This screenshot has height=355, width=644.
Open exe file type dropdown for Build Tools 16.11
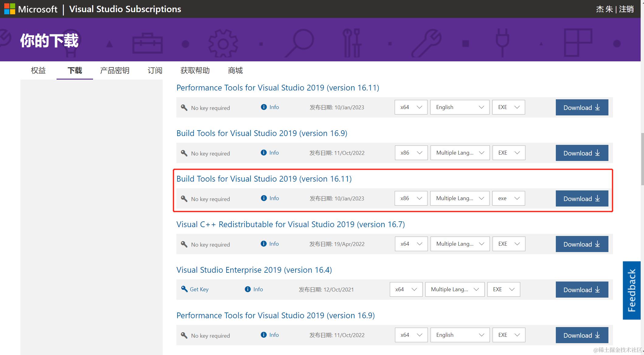[508, 198]
